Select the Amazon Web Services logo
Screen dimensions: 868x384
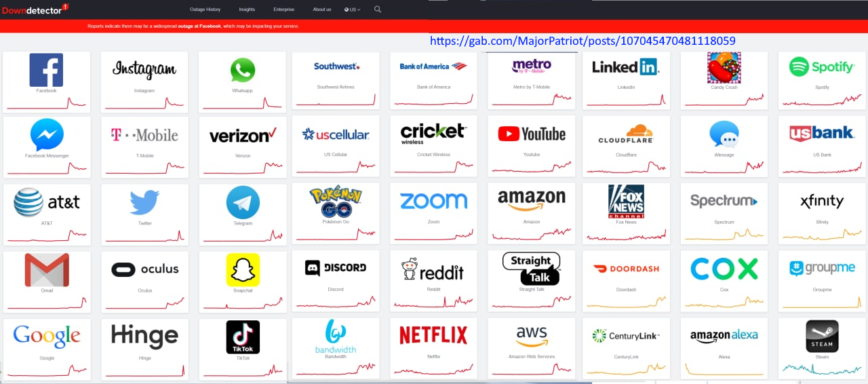(532, 334)
